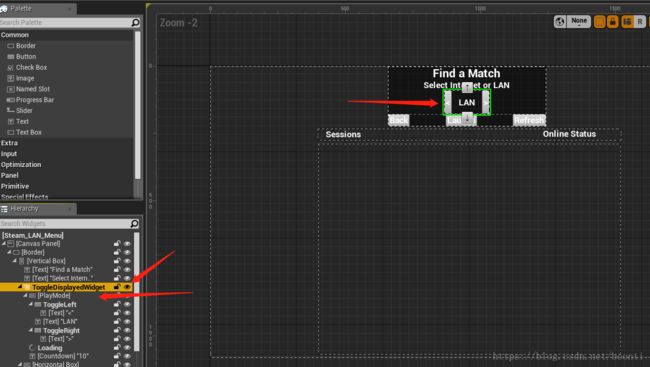Screen dimensions: 650x367
Task: Click the R button in designer toolbar
Action: pyautogui.click(x=640, y=22)
